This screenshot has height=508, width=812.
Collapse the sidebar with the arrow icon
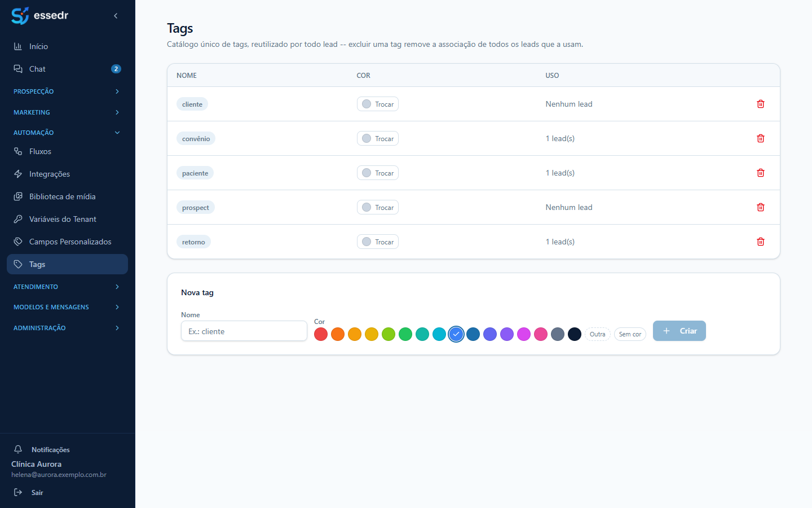tap(116, 16)
